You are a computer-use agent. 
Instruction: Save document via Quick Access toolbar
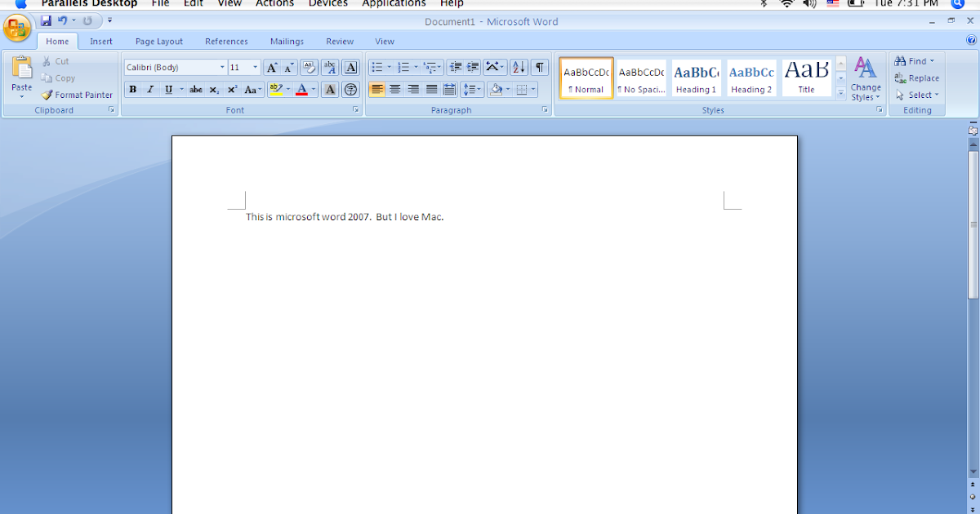46,20
